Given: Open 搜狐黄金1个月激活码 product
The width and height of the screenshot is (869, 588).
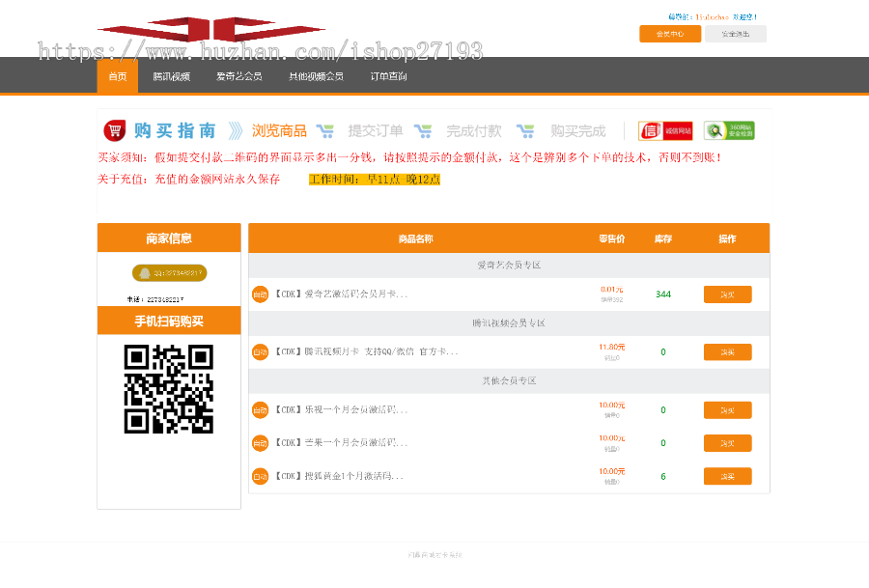Looking at the screenshot, I should (x=339, y=476).
